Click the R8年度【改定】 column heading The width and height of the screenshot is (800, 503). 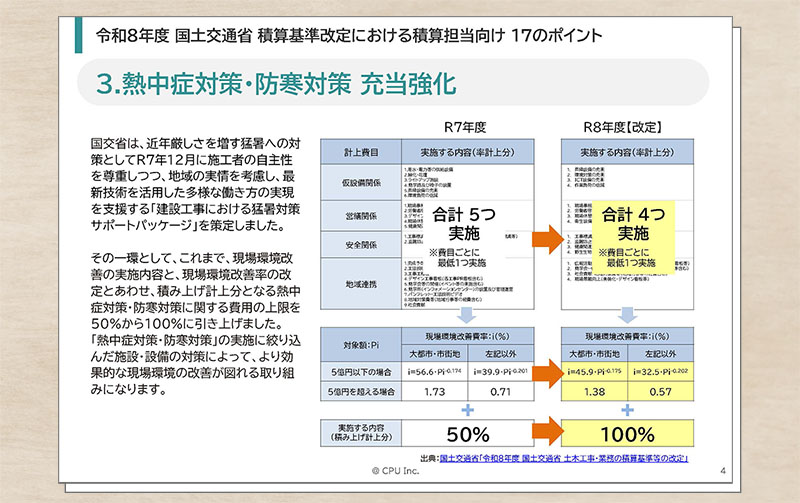point(626,128)
